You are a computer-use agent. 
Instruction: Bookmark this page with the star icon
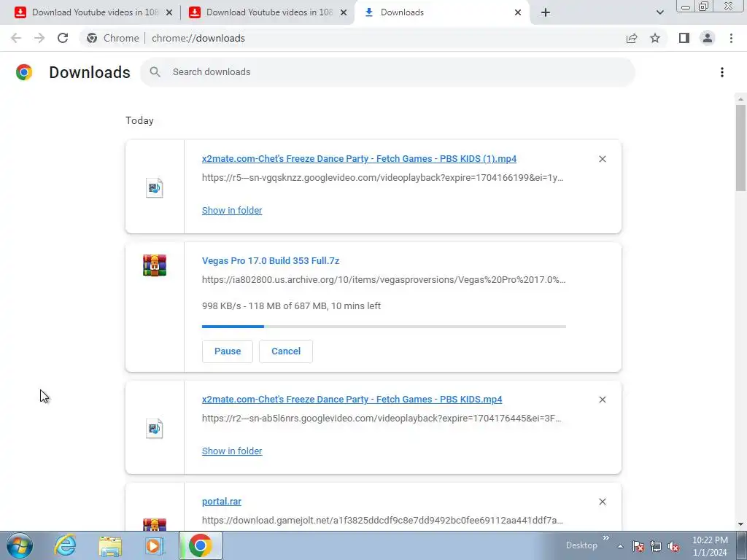pos(655,38)
